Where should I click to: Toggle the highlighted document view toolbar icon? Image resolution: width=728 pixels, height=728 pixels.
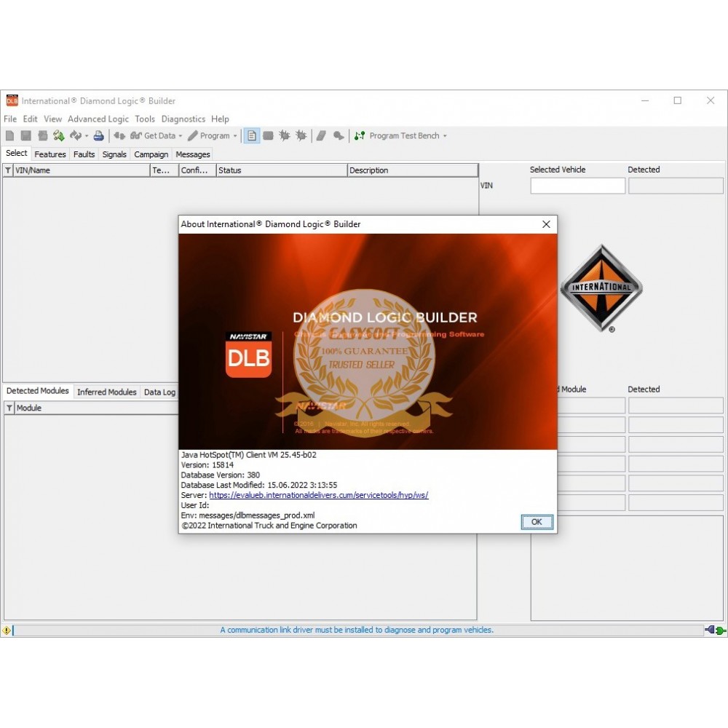(252, 135)
